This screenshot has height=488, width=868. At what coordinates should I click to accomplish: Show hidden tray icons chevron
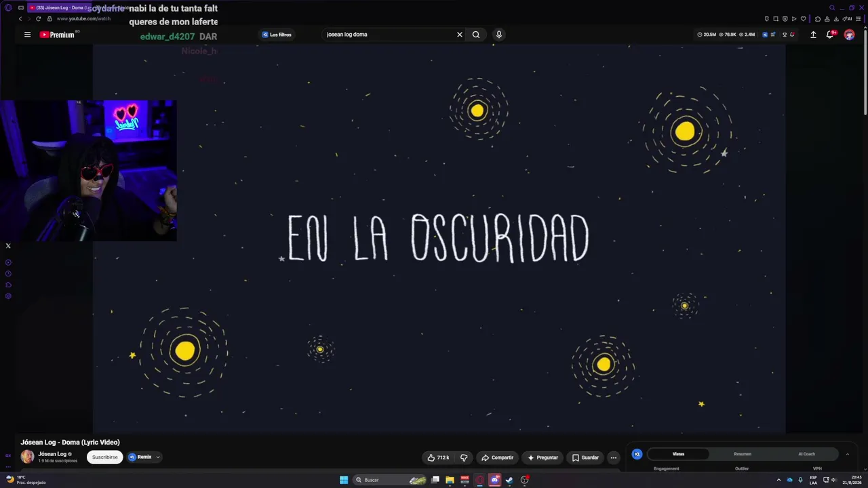point(779,480)
